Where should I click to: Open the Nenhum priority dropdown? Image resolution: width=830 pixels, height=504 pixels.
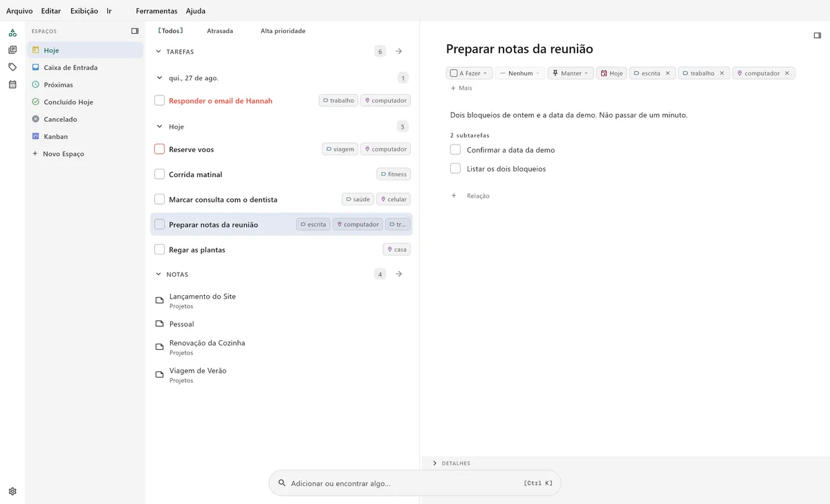[x=519, y=73]
